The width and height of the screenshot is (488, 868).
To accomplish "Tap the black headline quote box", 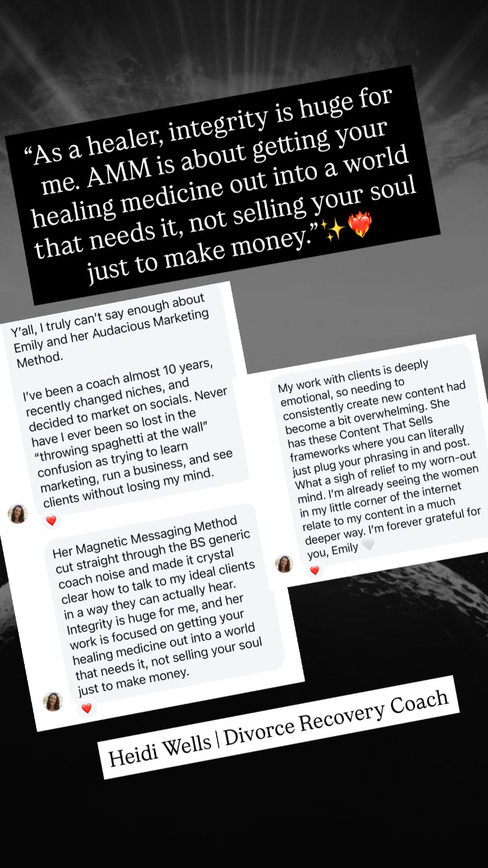I will point(222,184).
